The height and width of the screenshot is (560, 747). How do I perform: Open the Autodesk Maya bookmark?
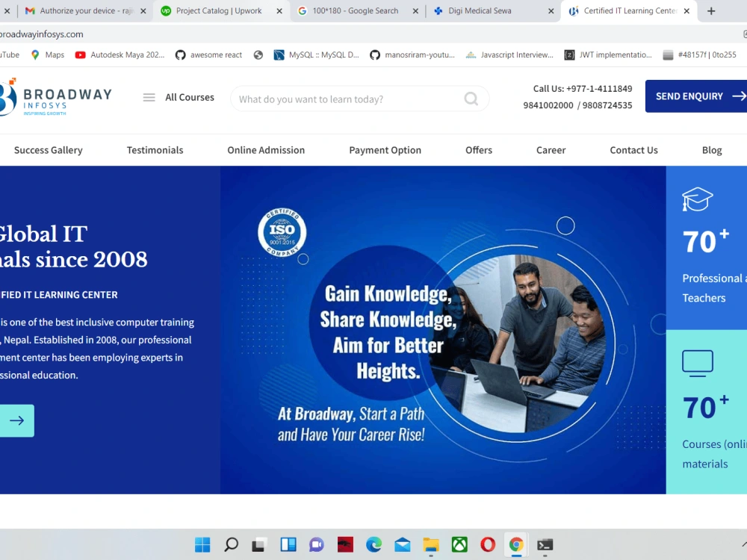pos(120,55)
